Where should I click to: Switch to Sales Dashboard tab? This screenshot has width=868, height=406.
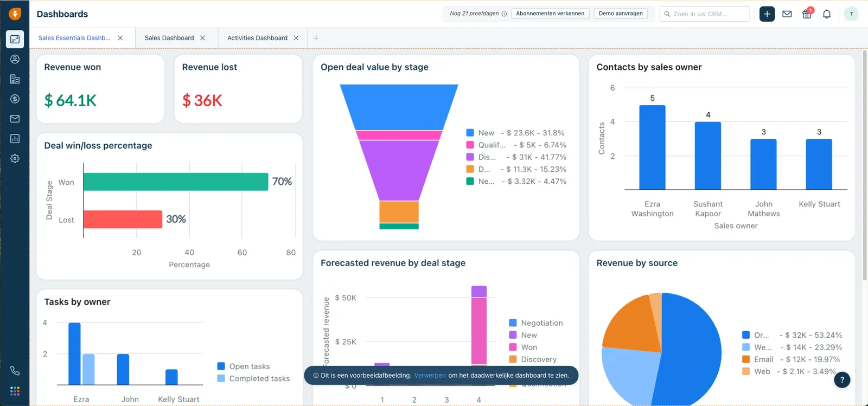(x=169, y=38)
